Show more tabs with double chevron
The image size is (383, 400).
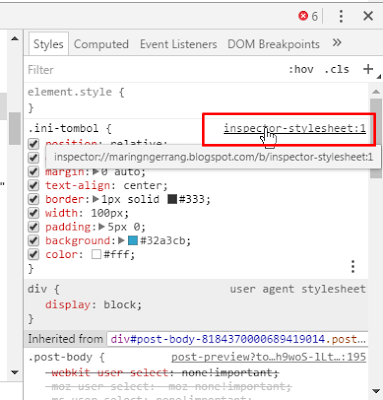[x=337, y=43]
